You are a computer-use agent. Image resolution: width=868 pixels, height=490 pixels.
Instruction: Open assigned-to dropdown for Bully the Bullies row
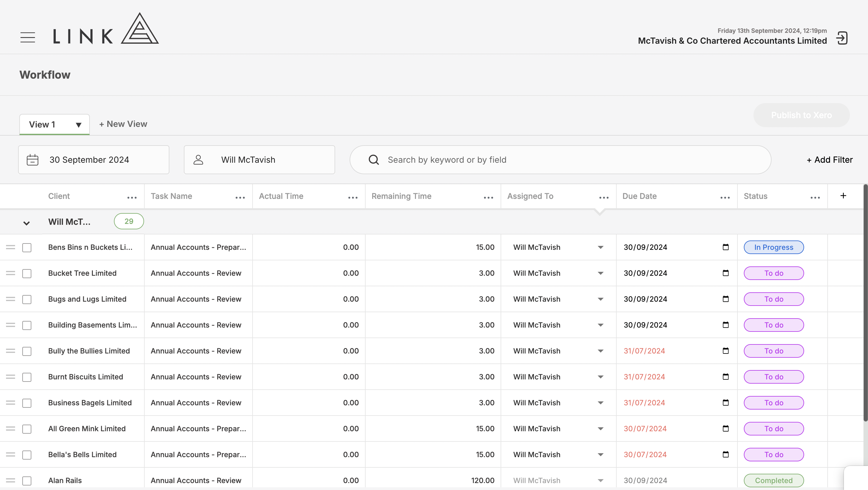(601, 351)
